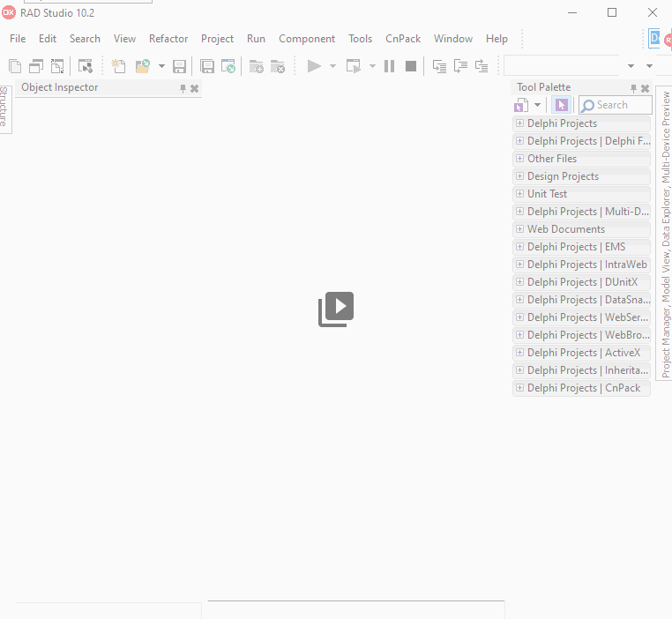Pin the Tool Palette panel
Screen dimensions: 672x619
(633, 89)
